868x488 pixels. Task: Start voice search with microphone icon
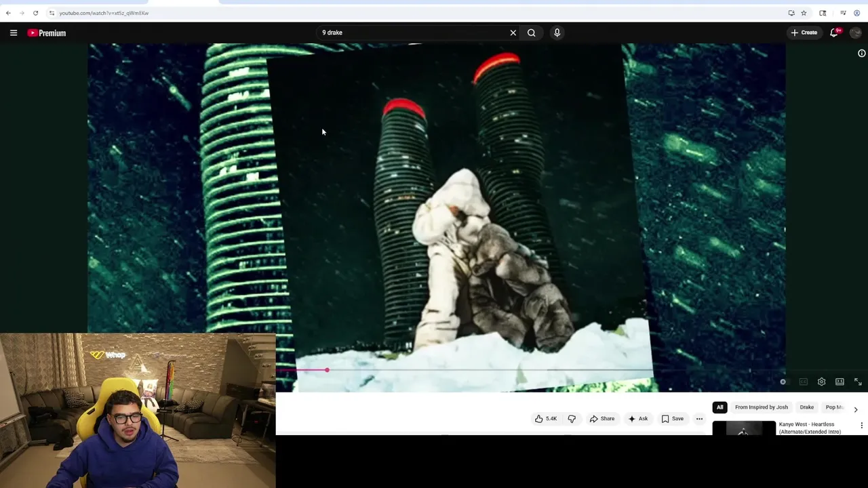coord(557,33)
